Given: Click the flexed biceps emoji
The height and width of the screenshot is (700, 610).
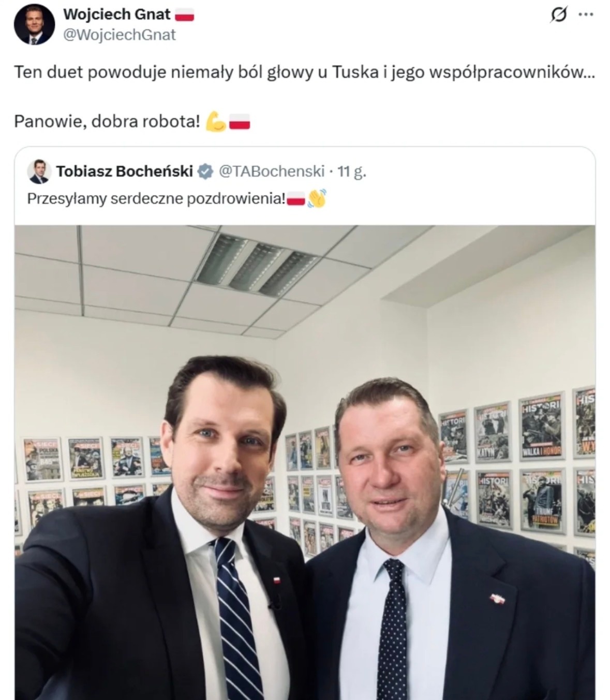Looking at the screenshot, I should click(x=216, y=122).
